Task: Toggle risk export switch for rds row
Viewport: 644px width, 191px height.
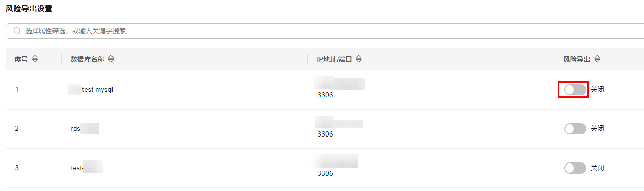Action: (x=575, y=129)
